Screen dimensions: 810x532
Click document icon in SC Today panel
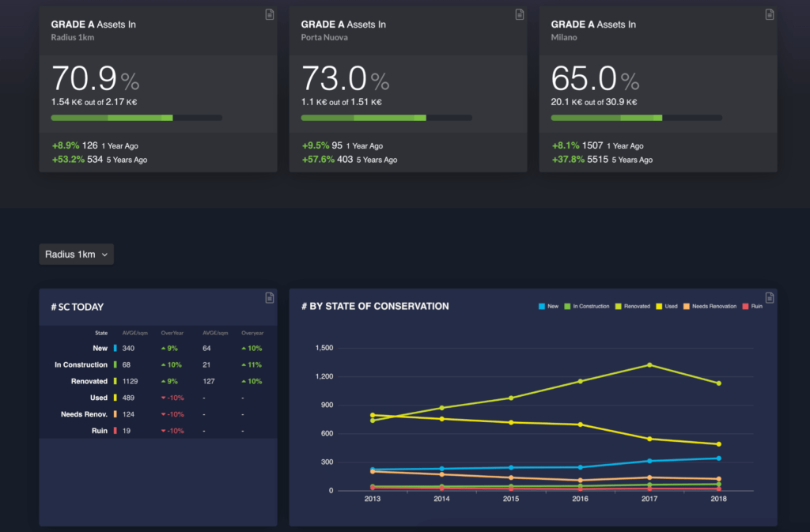270,297
